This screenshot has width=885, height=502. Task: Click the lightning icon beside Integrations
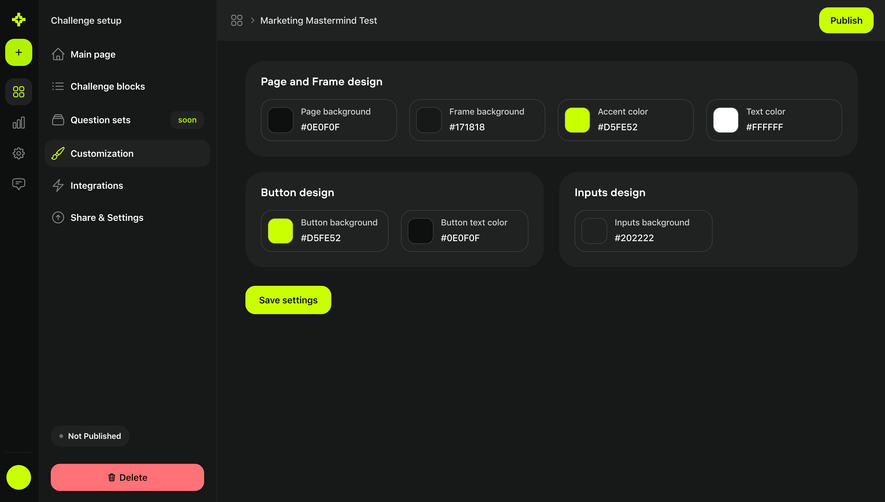tap(58, 186)
